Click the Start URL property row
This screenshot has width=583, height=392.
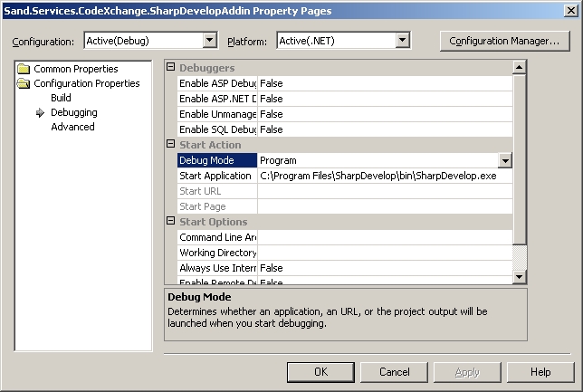point(345,191)
